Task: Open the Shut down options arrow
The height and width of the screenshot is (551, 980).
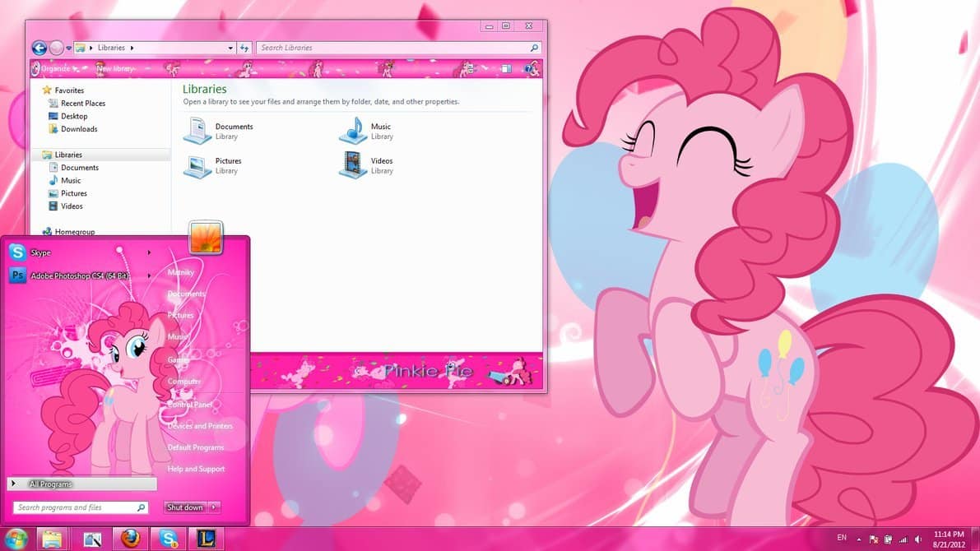Action: pos(216,507)
